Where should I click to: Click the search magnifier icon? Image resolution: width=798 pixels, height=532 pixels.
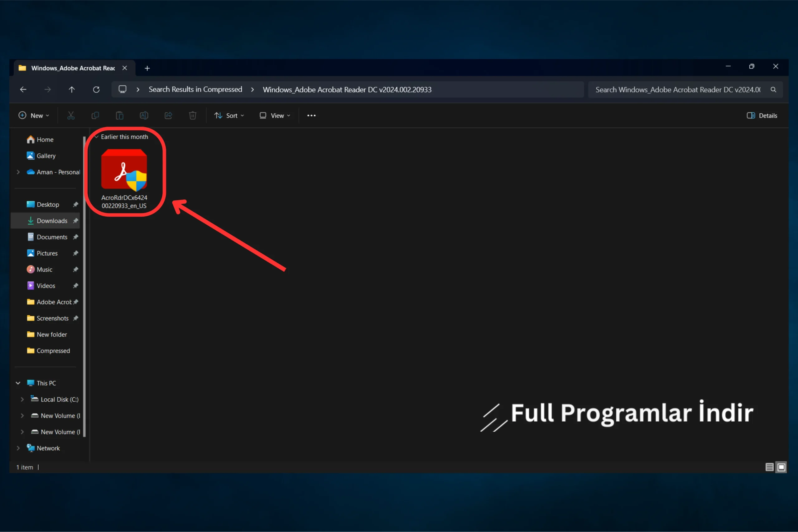coord(774,89)
